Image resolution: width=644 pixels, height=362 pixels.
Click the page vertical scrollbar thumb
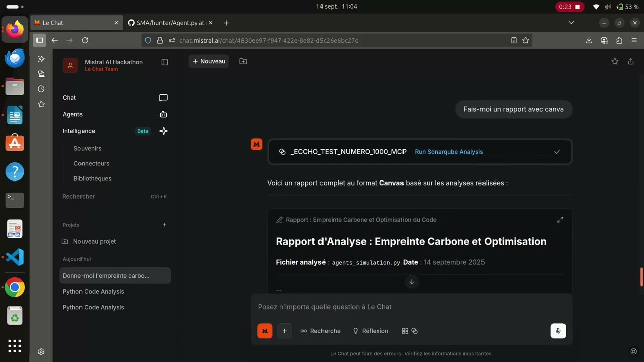(641, 277)
